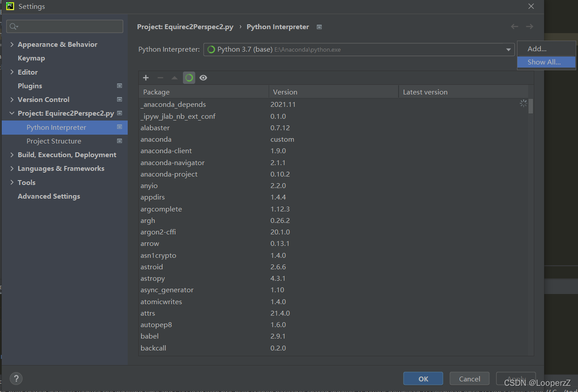Image resolution: width=578 pixels, height=392 pixels.
Task: Sort by the Version column header
Action: coord(334,92)
